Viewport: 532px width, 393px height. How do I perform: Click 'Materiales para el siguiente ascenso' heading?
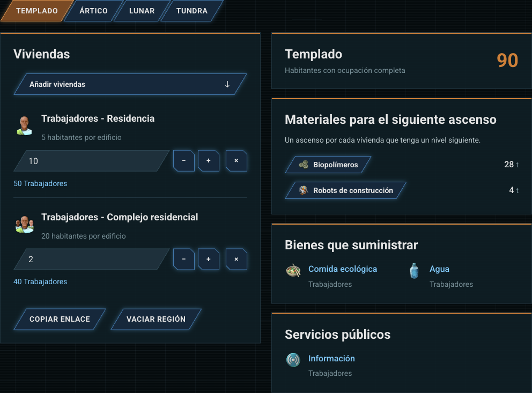[390, 120]
